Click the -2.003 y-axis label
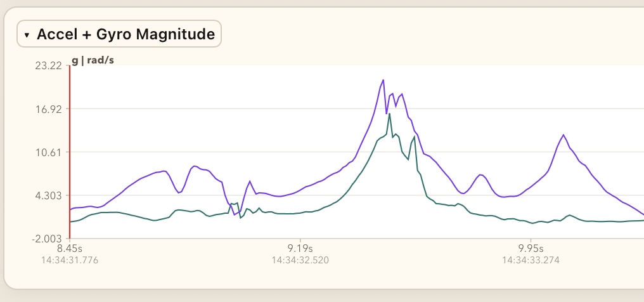 [x=47, y=239]
